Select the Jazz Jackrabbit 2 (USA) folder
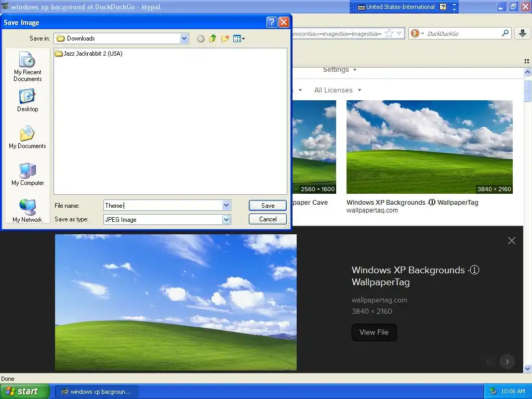 point(89,54)
